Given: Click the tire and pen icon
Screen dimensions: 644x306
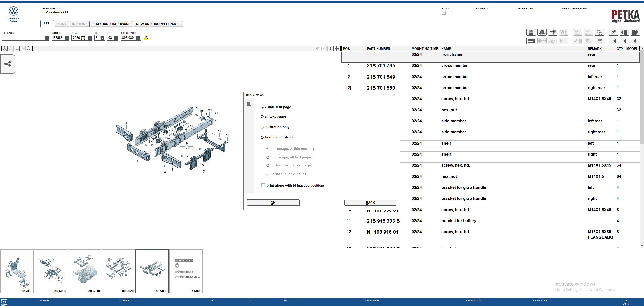Looking at the screenshot, I should [542, 32].
